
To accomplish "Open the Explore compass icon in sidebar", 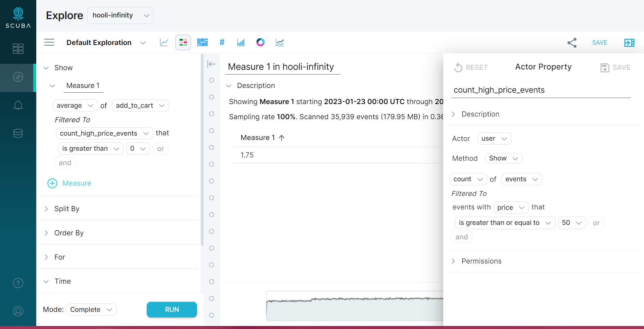I will tap(18, 77).
